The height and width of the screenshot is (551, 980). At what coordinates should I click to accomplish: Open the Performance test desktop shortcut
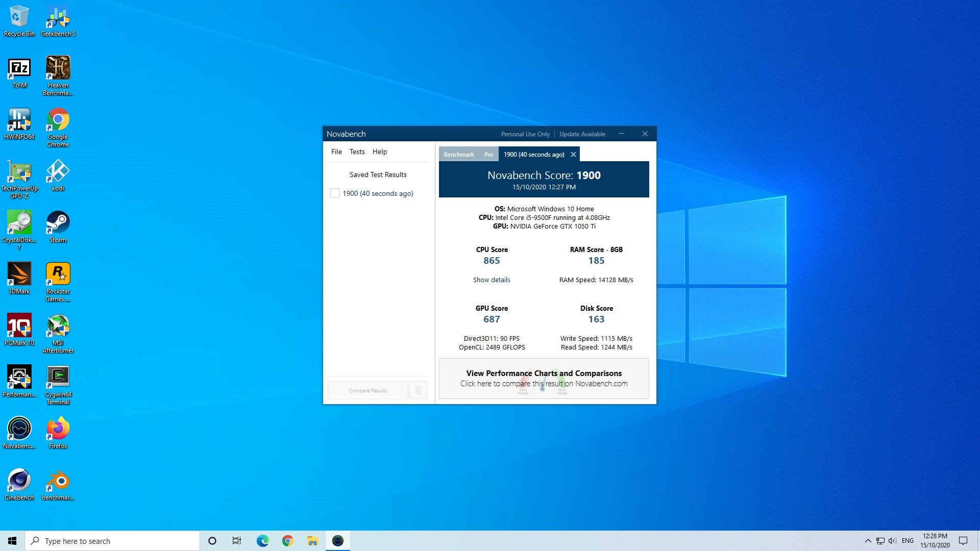[19, 382]
